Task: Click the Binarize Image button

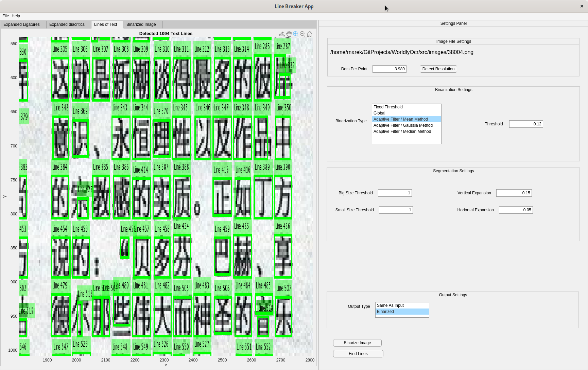Action: click(x=357, y=343)
